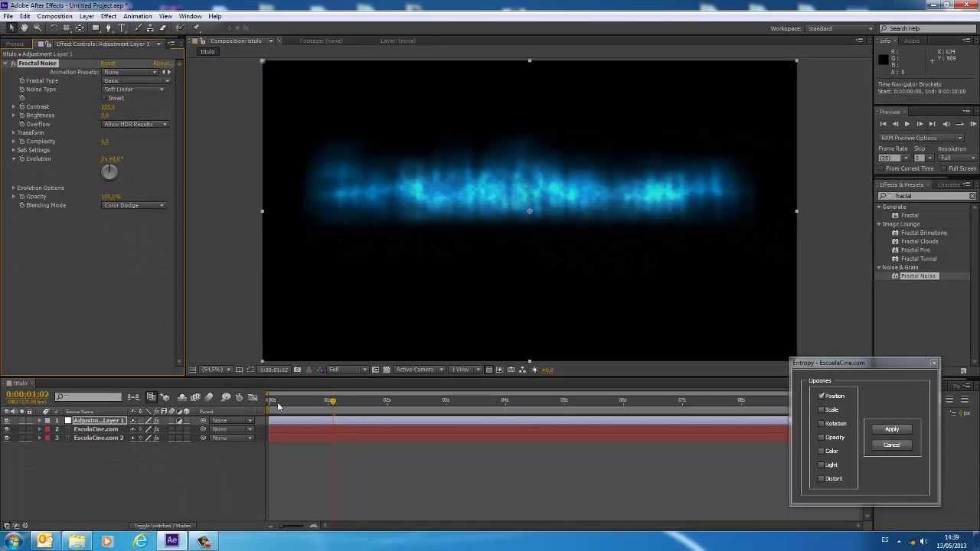This screenshot has width=980, height=551.
Task: Click Apply in the Entropy dialog
Action: tap(892, 429)
